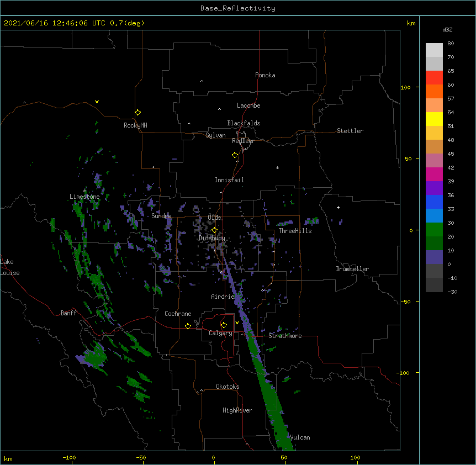Viewport: 476px width, 465px height.
Task: Click the 2021/06/16 12:46:06 UTC timestamp
Action: (55, 23)
